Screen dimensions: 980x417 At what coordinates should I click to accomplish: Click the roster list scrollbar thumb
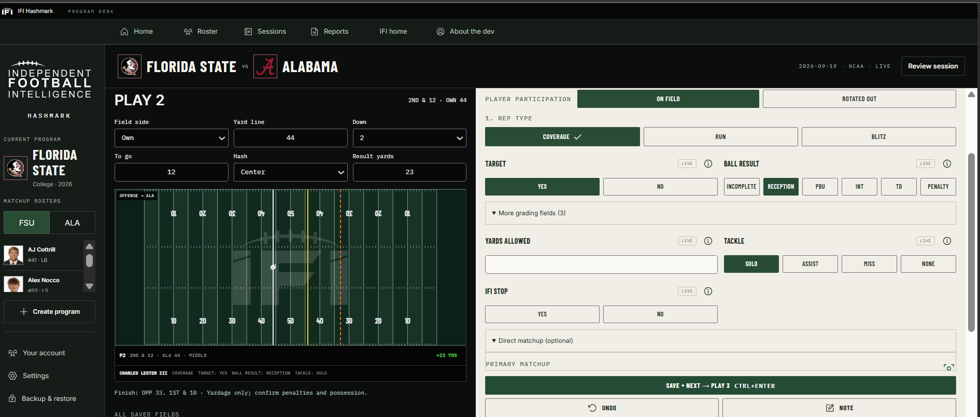tap(89, 260)
